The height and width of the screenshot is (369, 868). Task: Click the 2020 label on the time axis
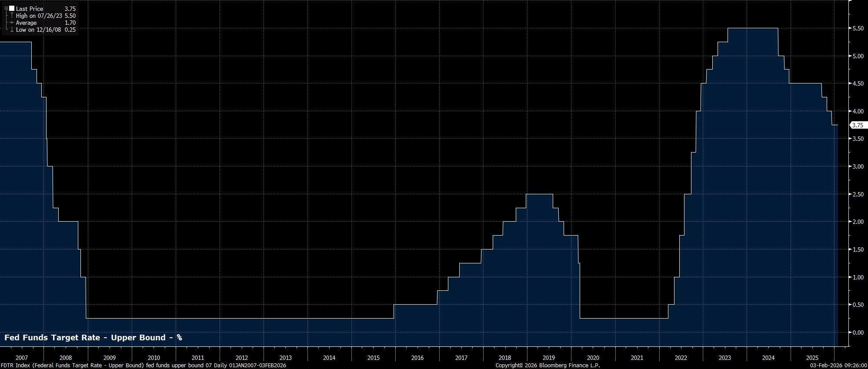593,358
